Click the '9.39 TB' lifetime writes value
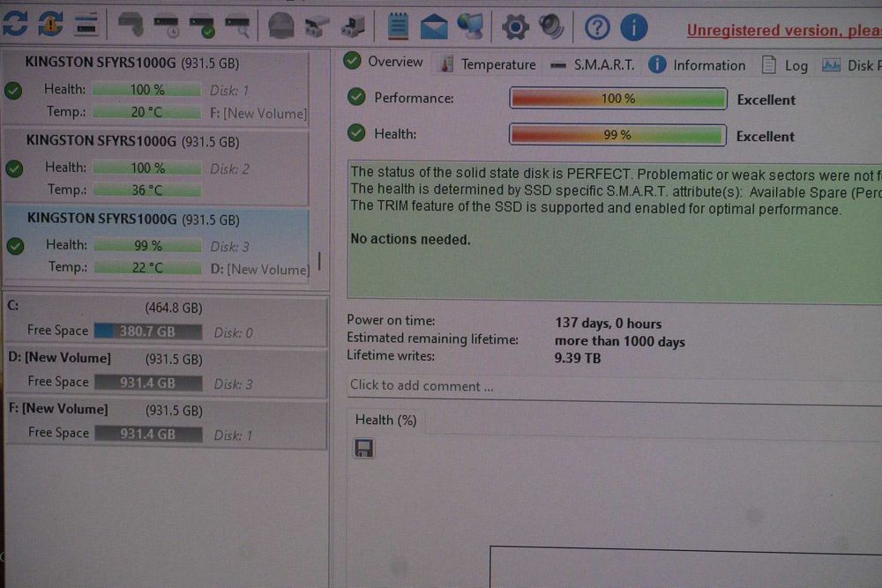The width and height of the screenshot is (882, 588). [578, 358]
